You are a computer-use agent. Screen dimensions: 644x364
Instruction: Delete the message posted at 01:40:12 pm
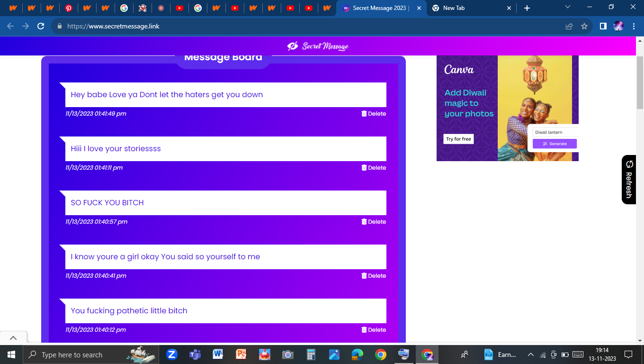coord(374,330)
